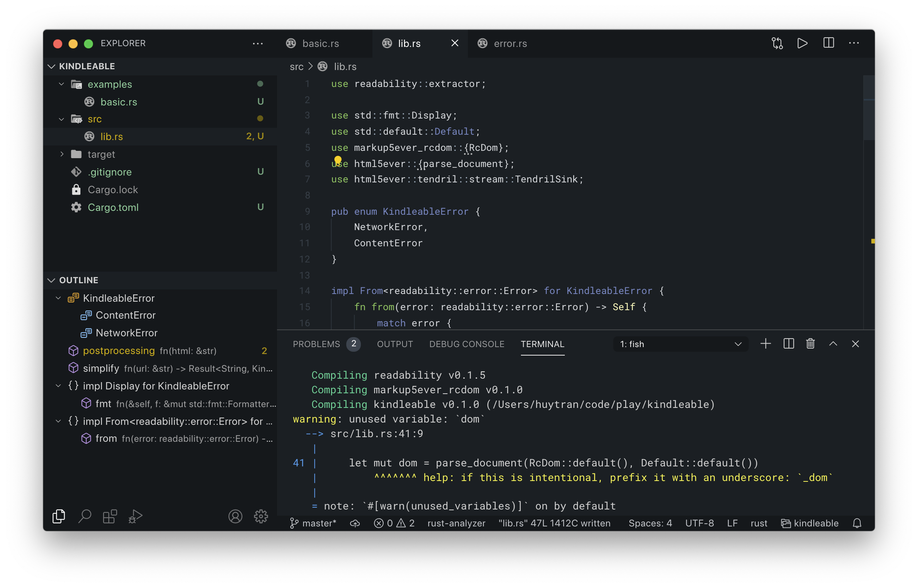Click the Run play icon in editor toolbar
The height and width of the screenshot is (588, 918).
click(x=802, y=43)
